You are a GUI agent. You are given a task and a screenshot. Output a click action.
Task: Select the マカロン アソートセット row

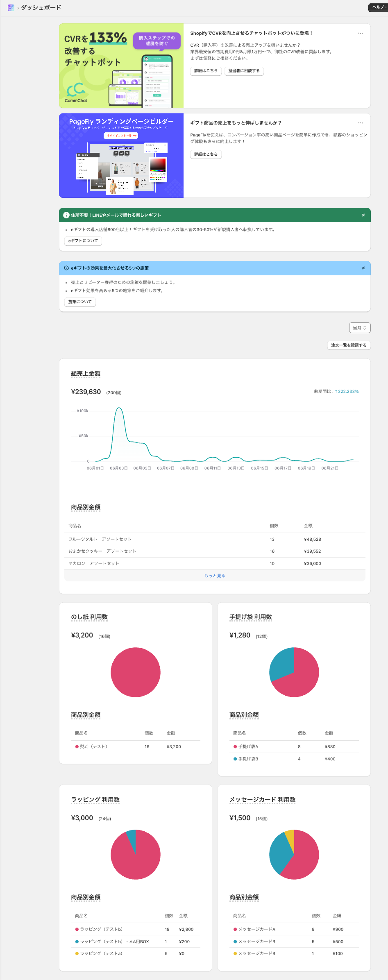click(x=215, y=563)
